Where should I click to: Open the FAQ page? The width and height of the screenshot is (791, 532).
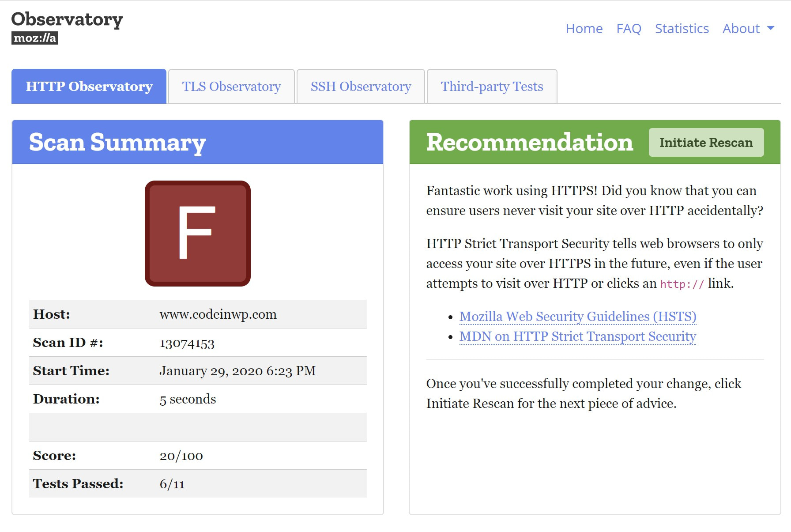629,28
